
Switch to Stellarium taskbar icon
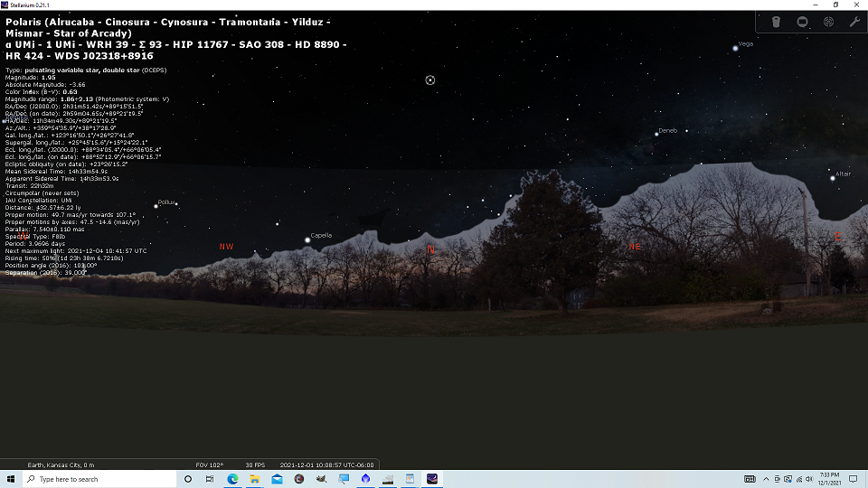432,479
